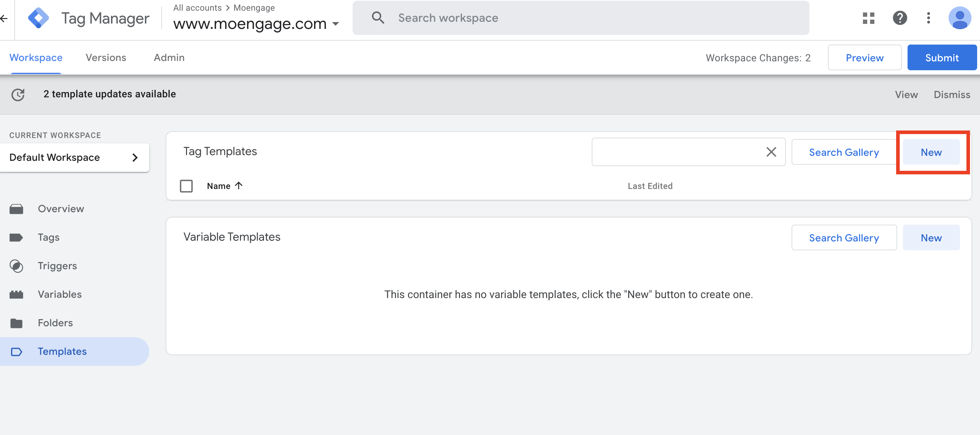This screenshot has width=980, height=435.
Task: Focus the Search workspace field
Action: (x=581, y=18)
